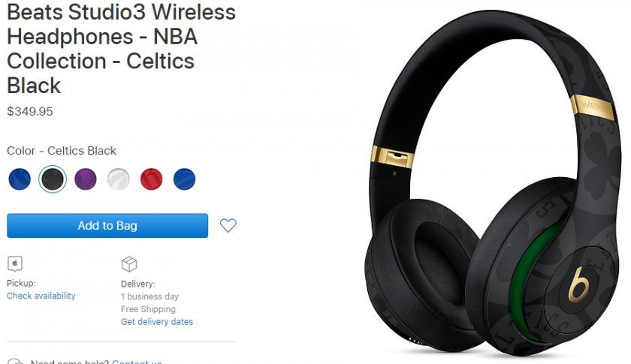Screen dimensions: 631x364
Task: Click the chat help icon at bottom
Action: click(15, 361)
